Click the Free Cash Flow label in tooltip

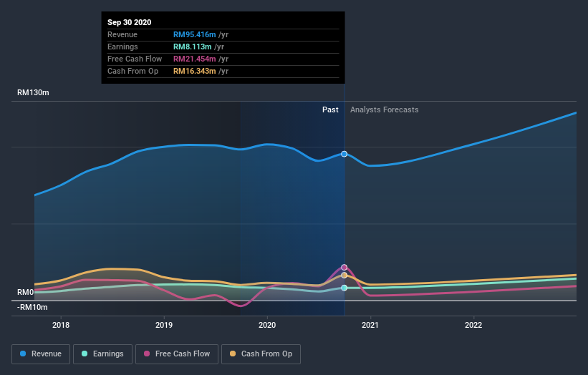coord(135,59)
